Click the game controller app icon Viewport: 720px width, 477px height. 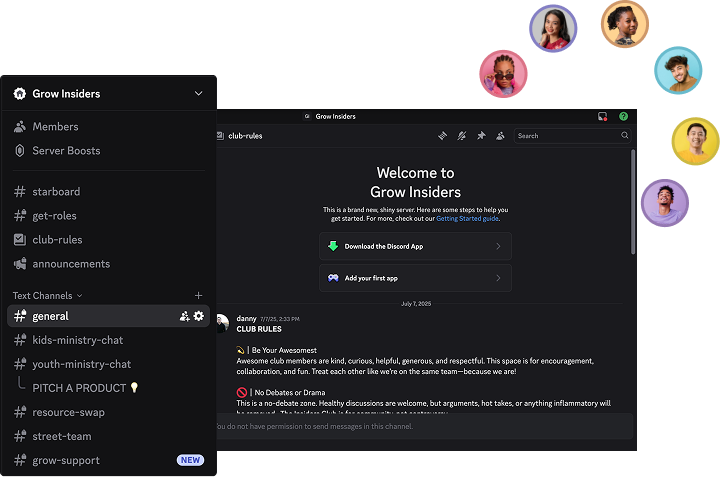tap(333, 278)
